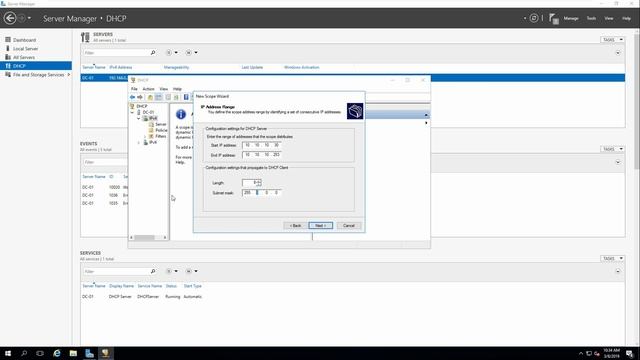Image resolution: width=640 pixels, height=360 pixels.
Task: Collapse the DC-01 server node
Action: [x=132, y=112]
